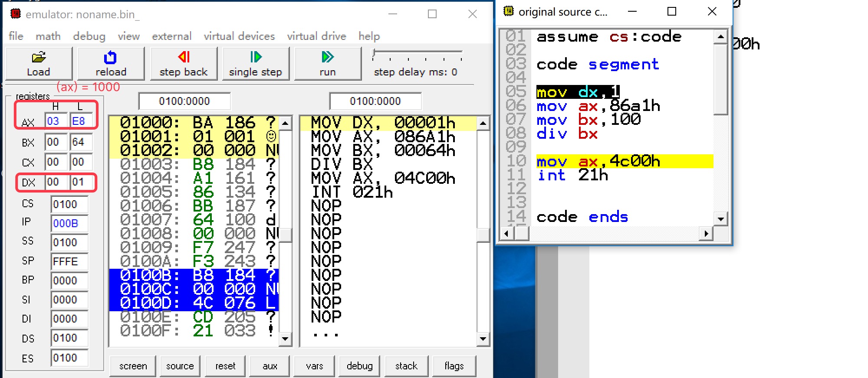Click the CS register field

pos(69,204)
